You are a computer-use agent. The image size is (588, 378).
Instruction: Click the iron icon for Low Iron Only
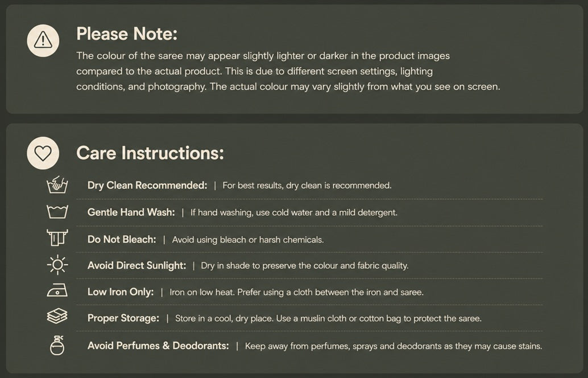(57, 290)
